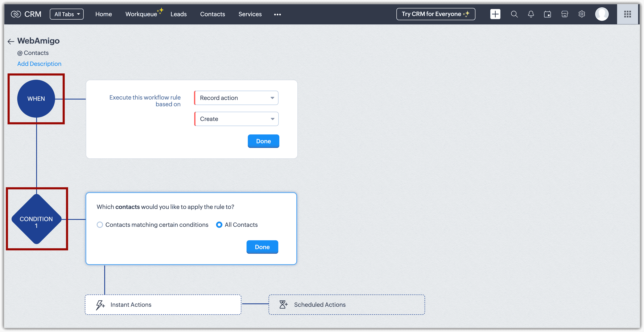The width and height of the screenshot is (644, 332).
Task: Open the marketplace store icon
Action: click(x=565, y=14)
